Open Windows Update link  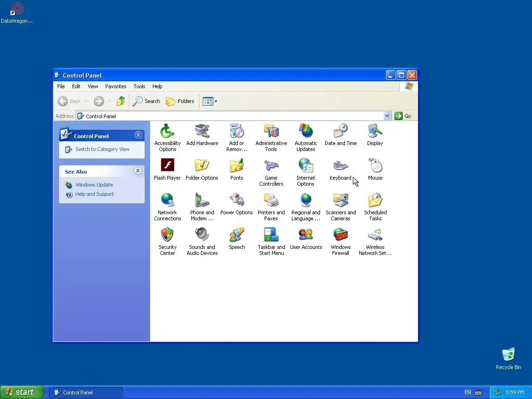94,185
